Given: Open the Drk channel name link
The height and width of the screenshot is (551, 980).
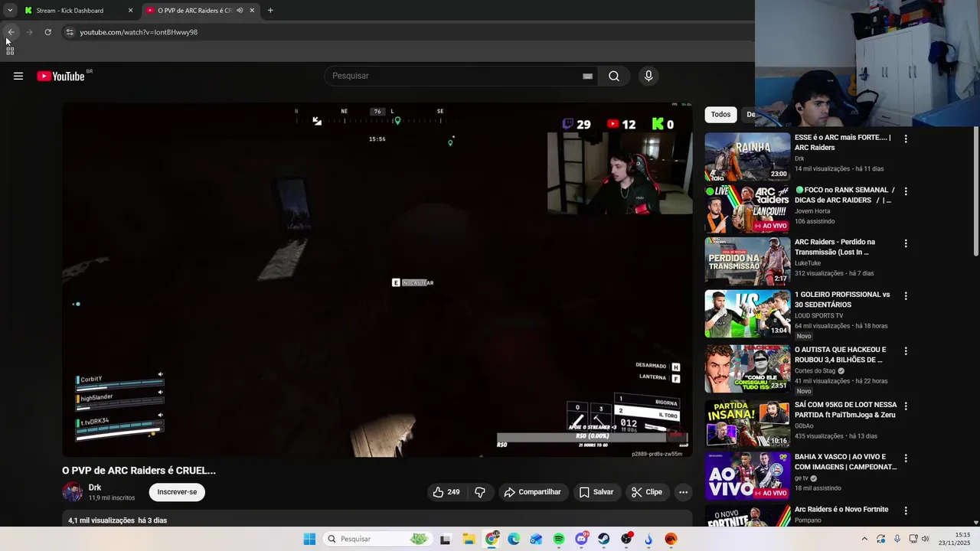Looking at the screenshot, I should 95,487.
